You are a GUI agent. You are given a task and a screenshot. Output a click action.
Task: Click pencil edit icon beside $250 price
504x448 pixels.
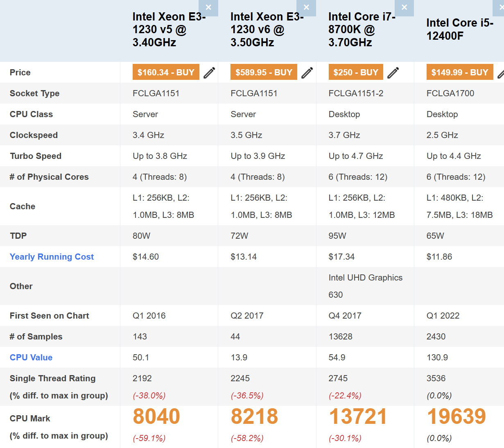click(x=393, y=72)
